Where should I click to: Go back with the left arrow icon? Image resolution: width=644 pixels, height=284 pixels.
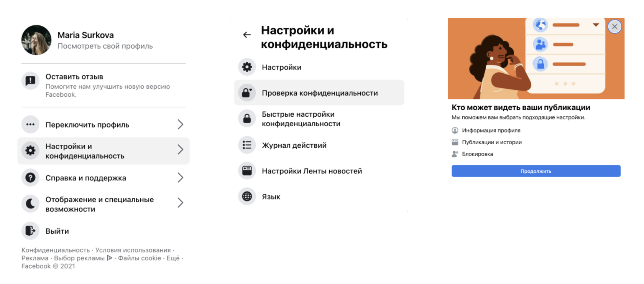(247, 35)
